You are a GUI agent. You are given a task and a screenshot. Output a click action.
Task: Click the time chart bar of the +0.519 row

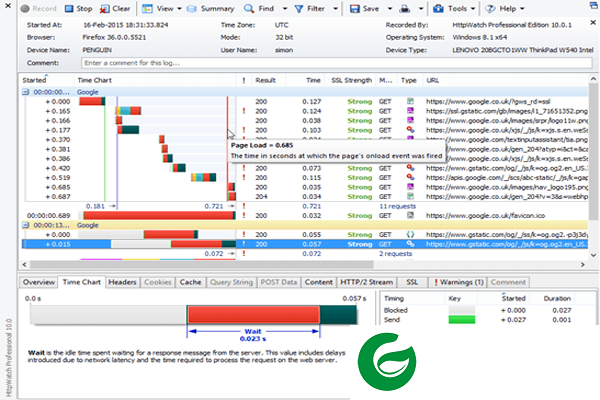tap(204, 177)
